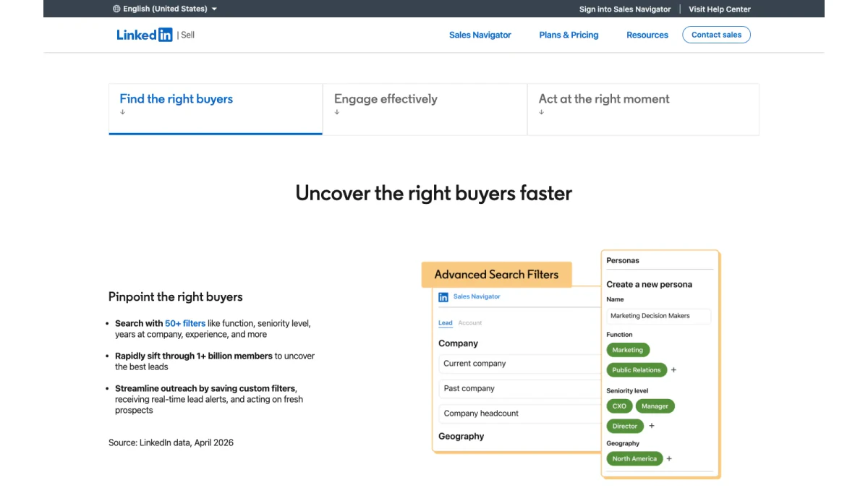This screenshot has width=868, height=488.
Task: Select the Engage effectively tab
Action: [425, 109]
